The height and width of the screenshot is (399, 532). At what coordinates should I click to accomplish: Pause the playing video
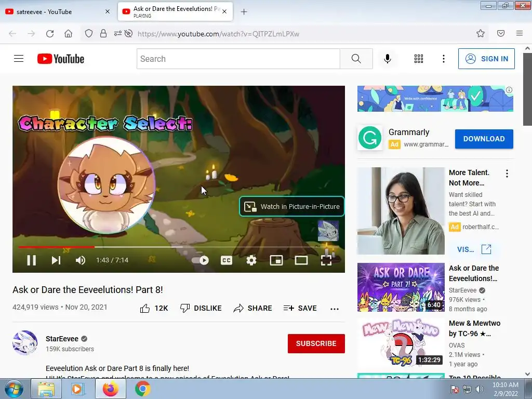(32, 260)
